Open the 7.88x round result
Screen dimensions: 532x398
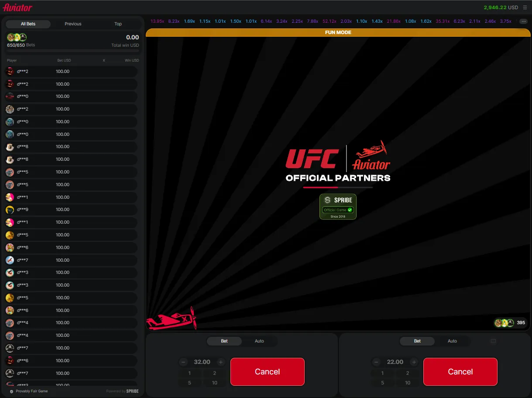click(312, 21)
